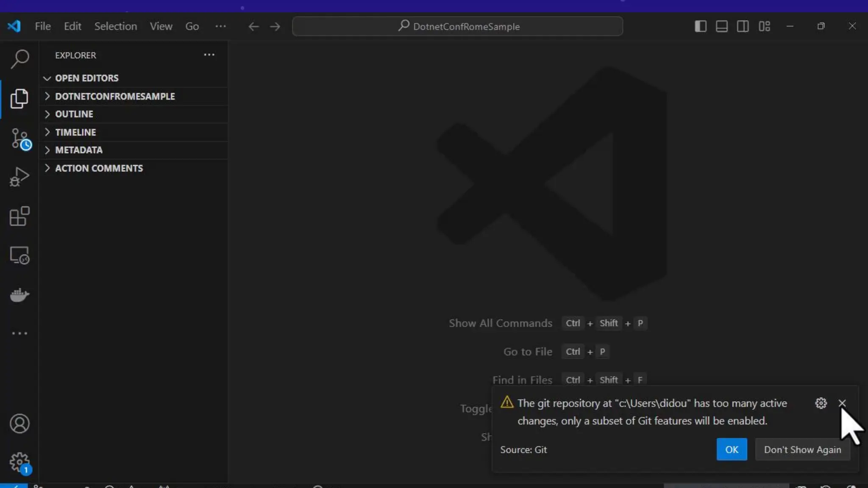Open the Search view in activity bar
868x488 pixels.
19,59
